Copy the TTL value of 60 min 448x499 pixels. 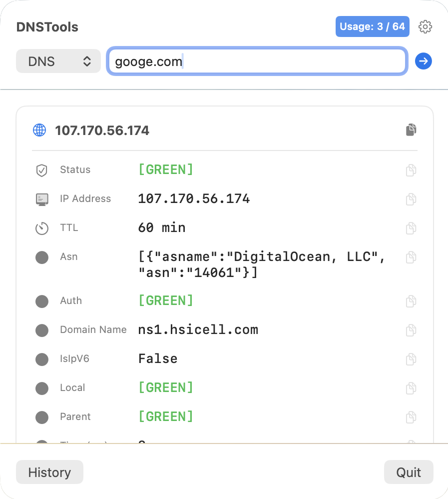(x=411, y=228)
